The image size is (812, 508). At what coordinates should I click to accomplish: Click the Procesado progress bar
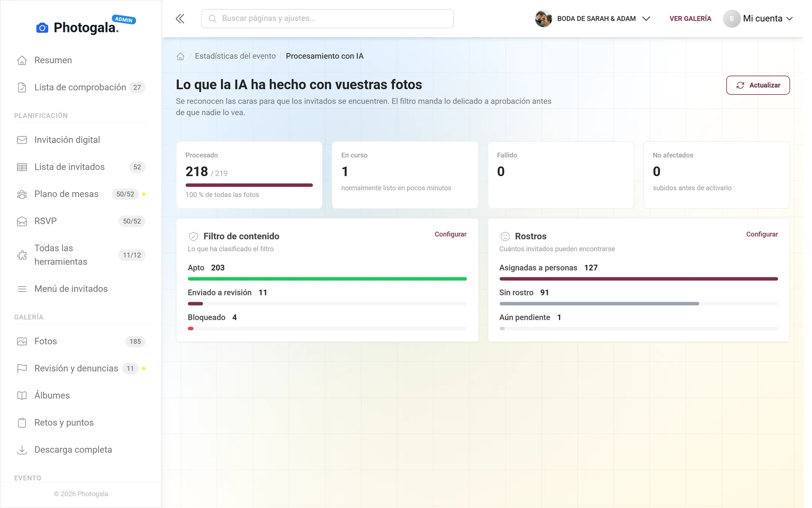[249, 185]
